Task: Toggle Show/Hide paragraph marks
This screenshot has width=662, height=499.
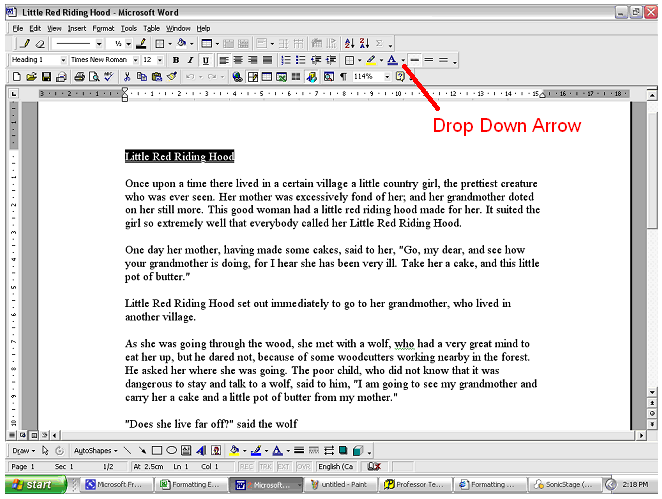Action: click(x=343, y=76)
